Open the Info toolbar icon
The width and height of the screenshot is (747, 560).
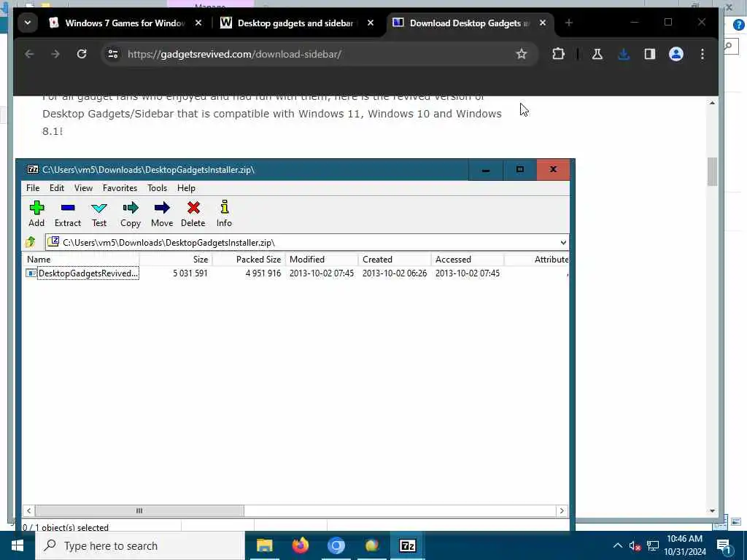point(225,214)
